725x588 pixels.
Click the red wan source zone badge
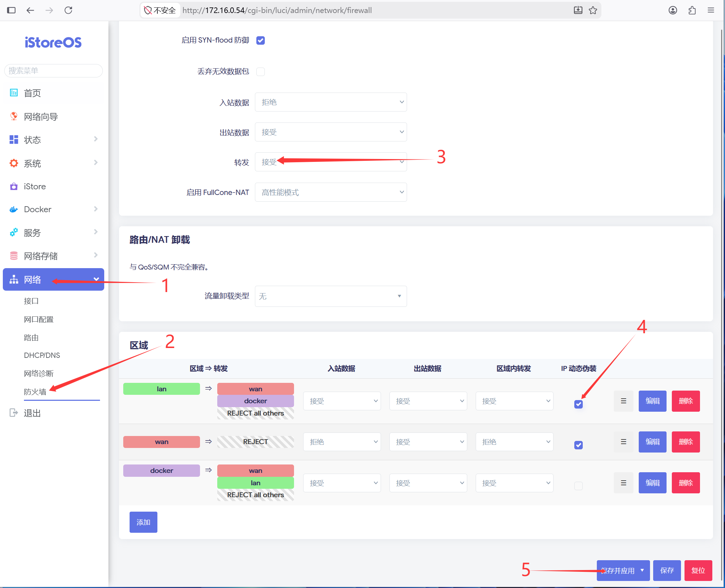[162, 442]
